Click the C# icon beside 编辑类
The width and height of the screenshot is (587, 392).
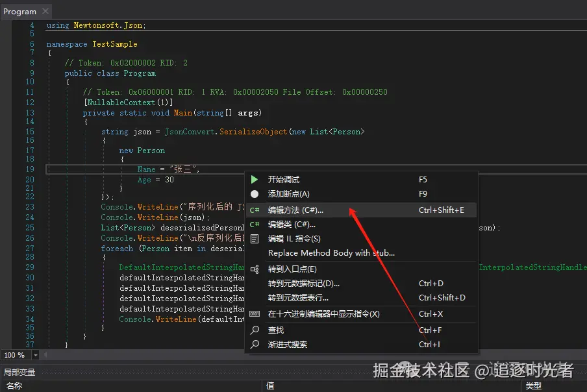[x=255, y=225]
